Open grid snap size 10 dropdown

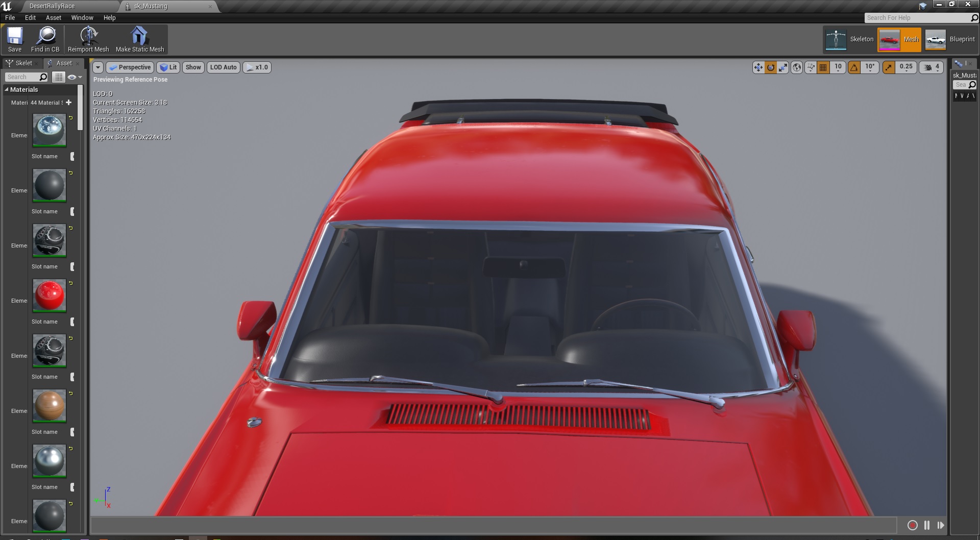838,67
